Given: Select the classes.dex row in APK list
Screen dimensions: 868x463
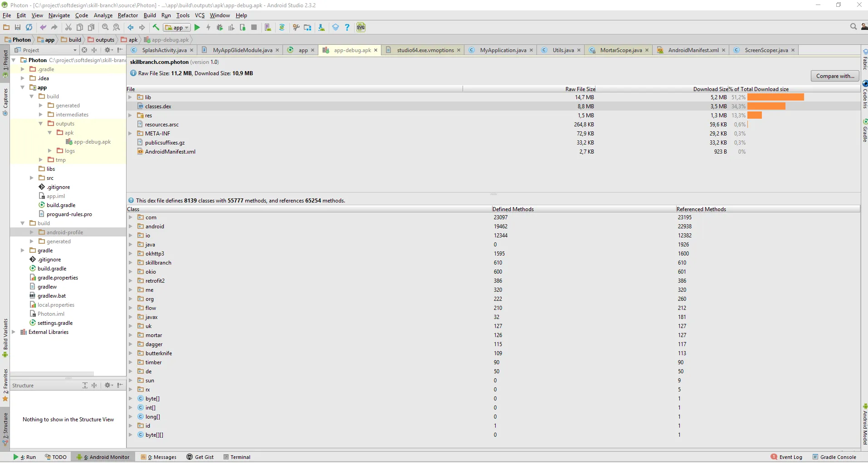Looking at the screenshot, I should [x=493, y=106].
